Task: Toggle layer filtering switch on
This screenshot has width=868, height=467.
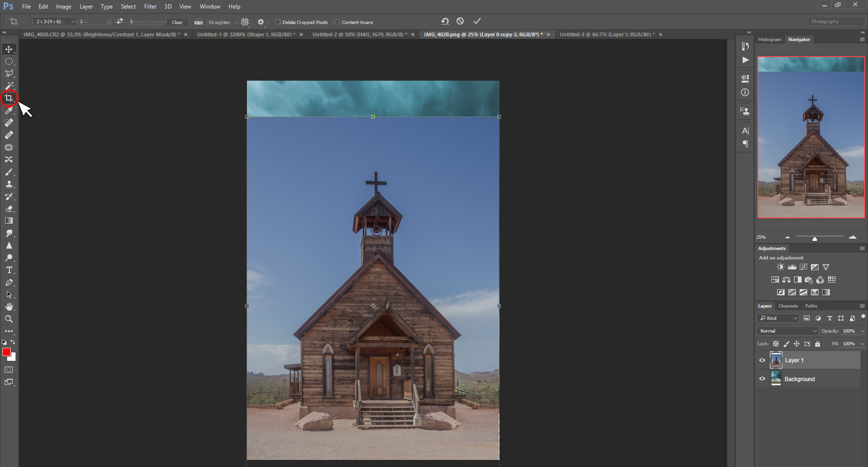Action: 863,317
